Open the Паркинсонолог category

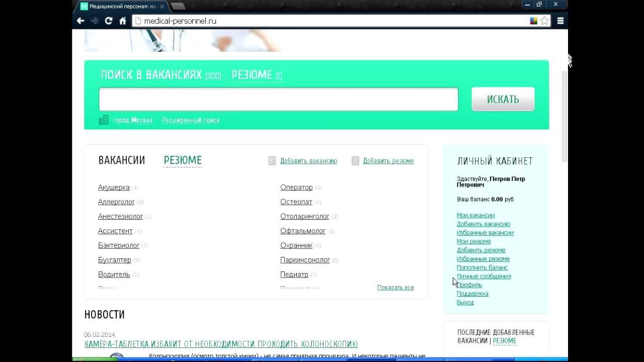[x=305, y=260]
